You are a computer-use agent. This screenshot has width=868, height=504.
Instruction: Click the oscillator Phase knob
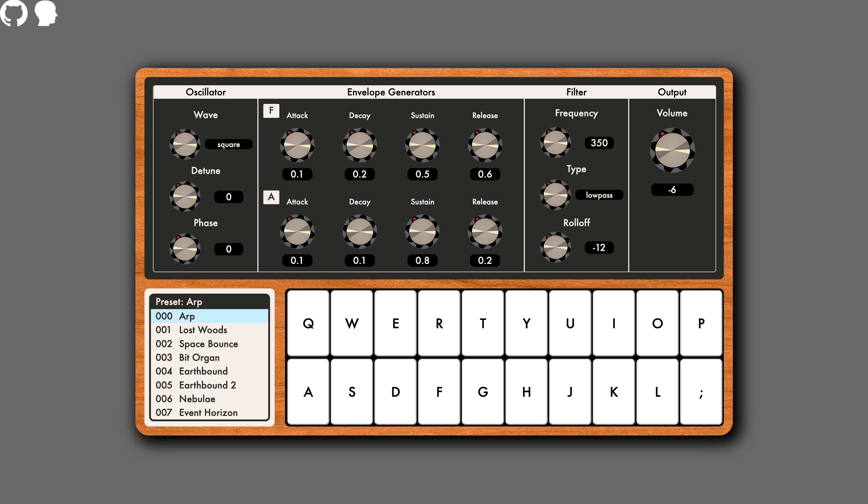[185, 249]
